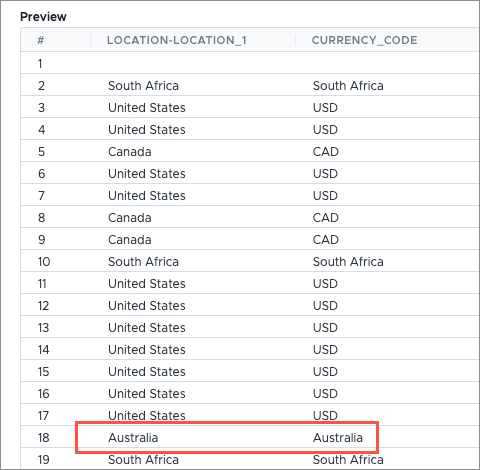Click row number 1 in the preview

(40, 64)
